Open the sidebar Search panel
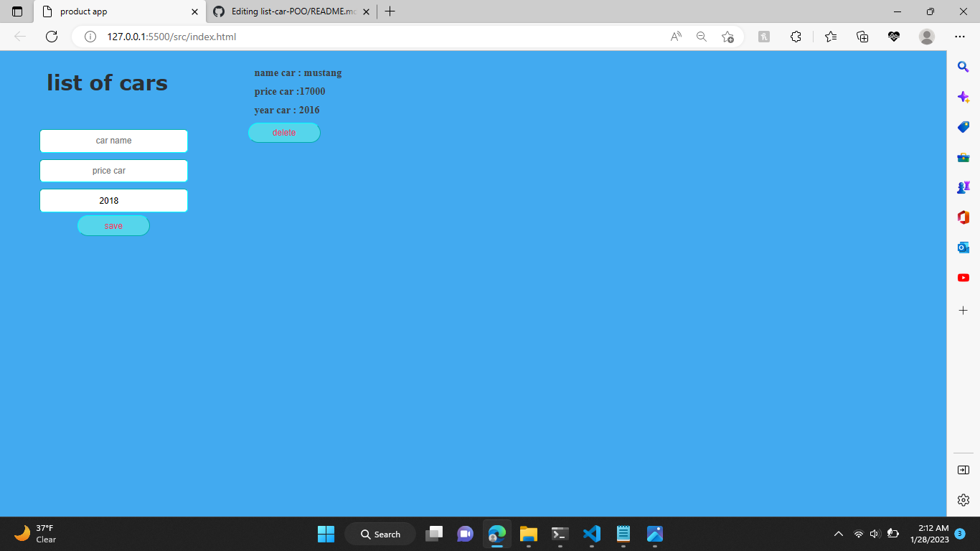 963,67
